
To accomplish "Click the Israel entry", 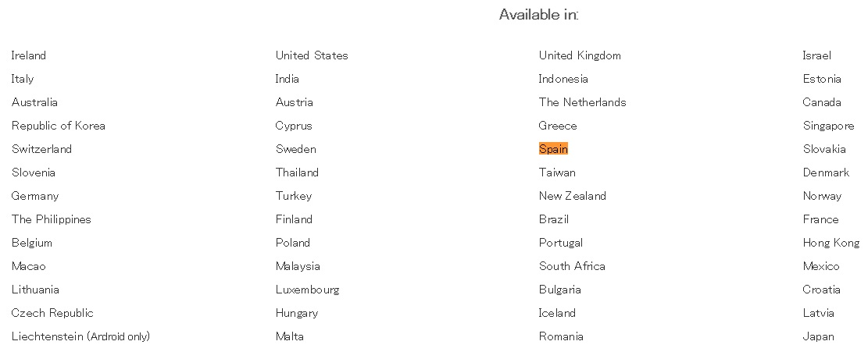I will click(x=816, y=55).
